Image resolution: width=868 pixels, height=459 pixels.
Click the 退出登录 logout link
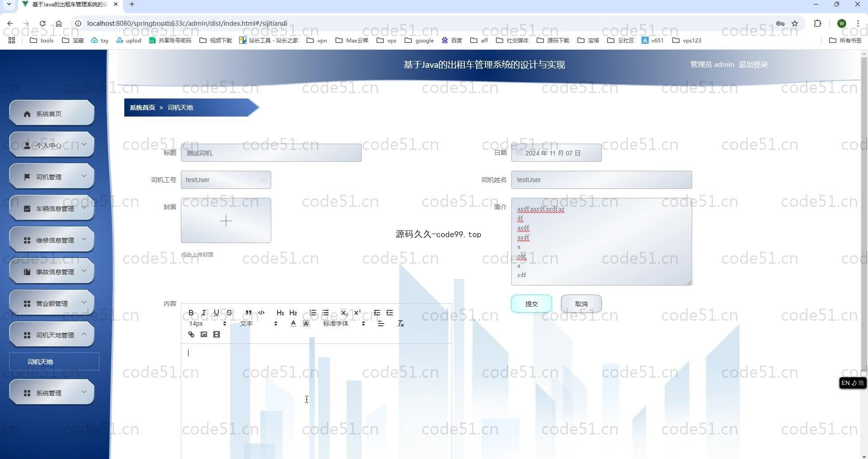[x=753, y=65]
